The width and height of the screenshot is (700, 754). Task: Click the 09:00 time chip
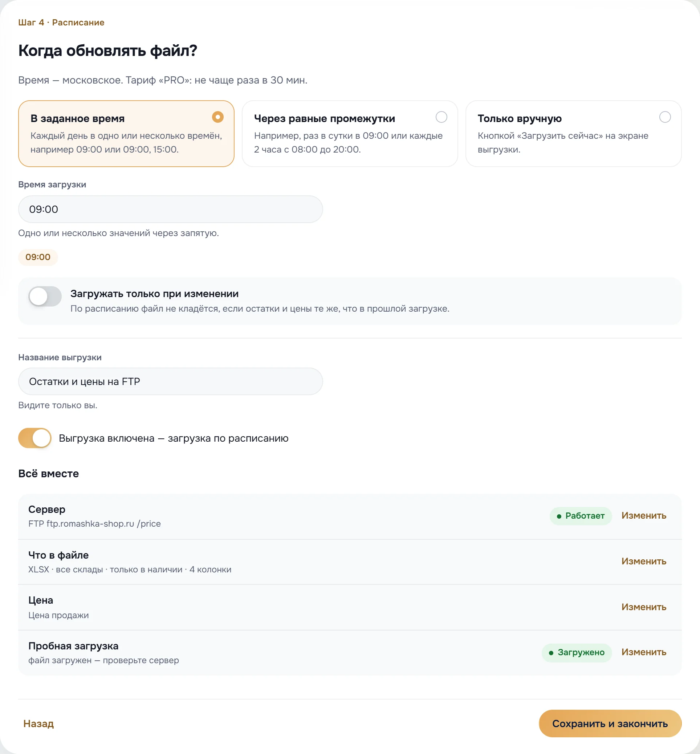pyautogui.click(x=38, y=257)
